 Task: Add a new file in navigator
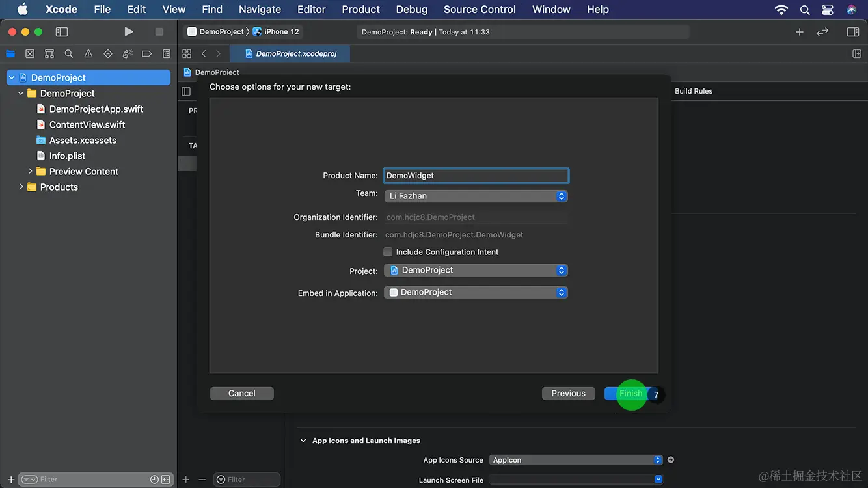pyautogui.click(x=11, y=480)
